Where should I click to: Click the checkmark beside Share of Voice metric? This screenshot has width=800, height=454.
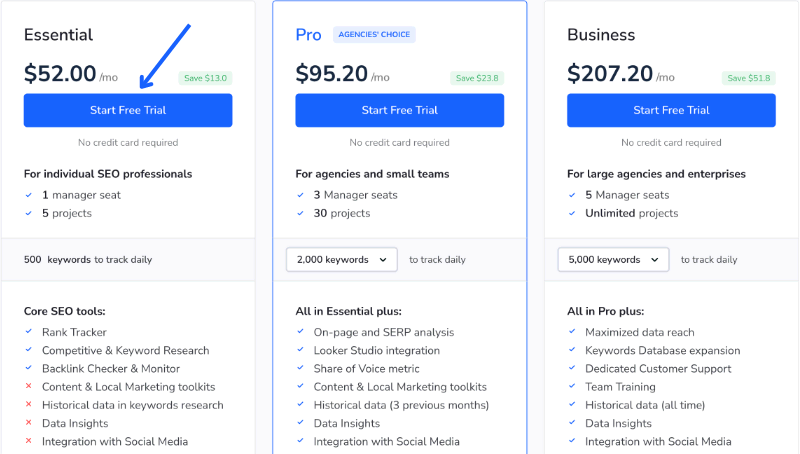[300, 369]
